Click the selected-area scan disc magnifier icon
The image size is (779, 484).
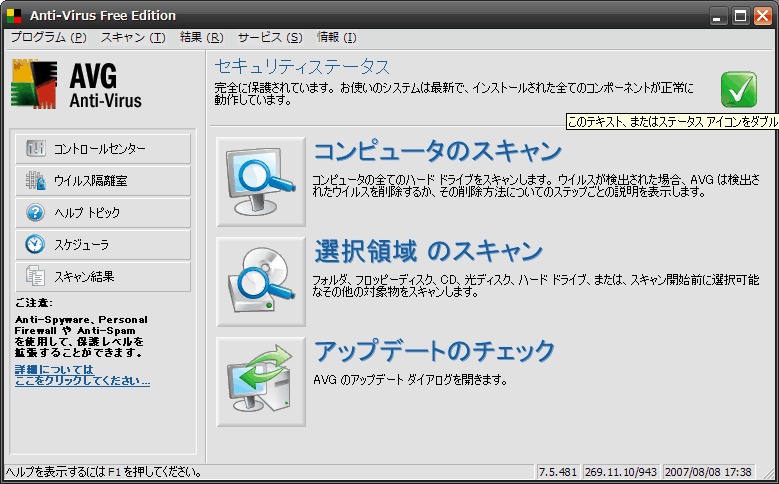(x=261, y=282)
